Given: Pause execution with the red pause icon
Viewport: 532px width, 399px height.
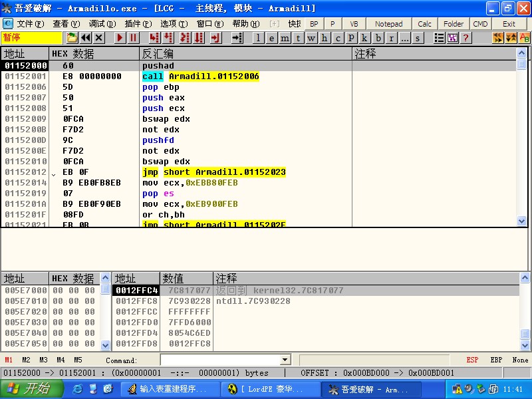Looking at the screenshot, I should 133,38.
